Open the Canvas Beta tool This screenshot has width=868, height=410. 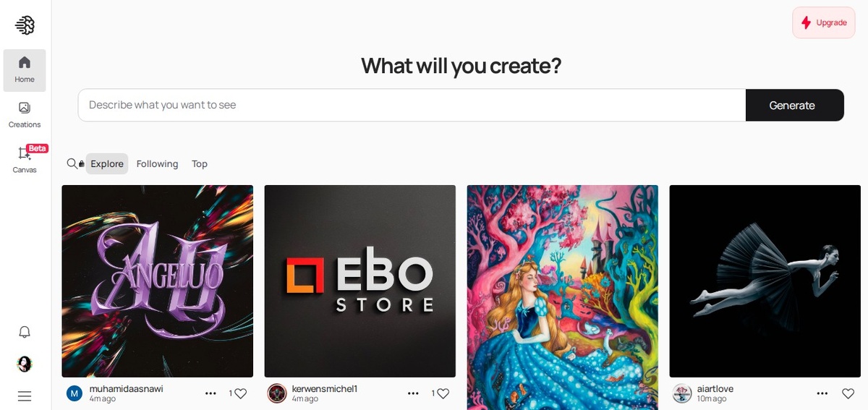(x=25, y=160)
